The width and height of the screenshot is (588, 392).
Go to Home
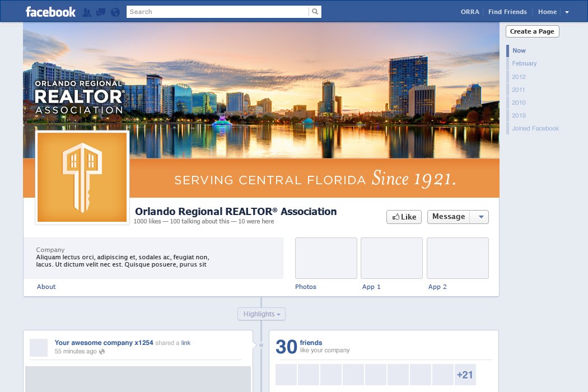point(547,12)
